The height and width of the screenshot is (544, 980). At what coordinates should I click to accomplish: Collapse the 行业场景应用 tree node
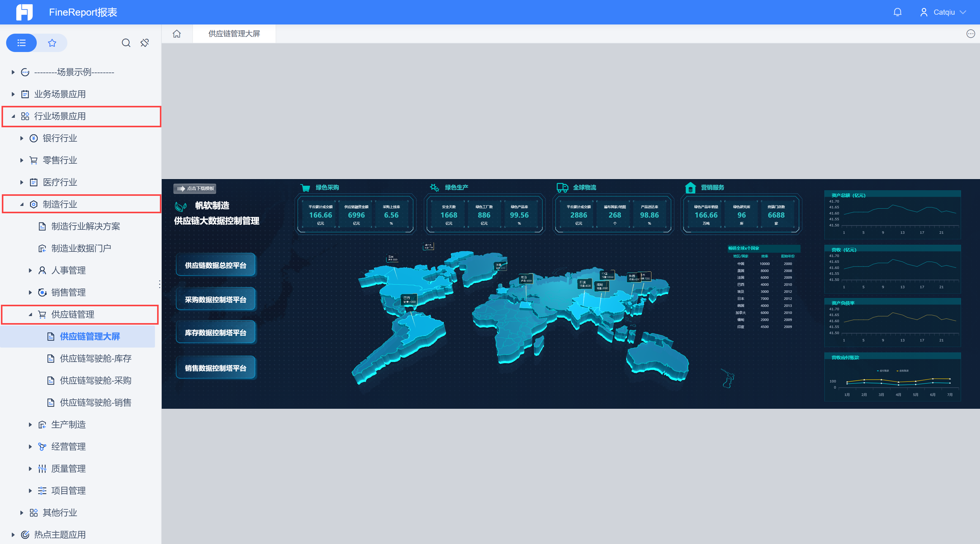(x=13, y=116)
